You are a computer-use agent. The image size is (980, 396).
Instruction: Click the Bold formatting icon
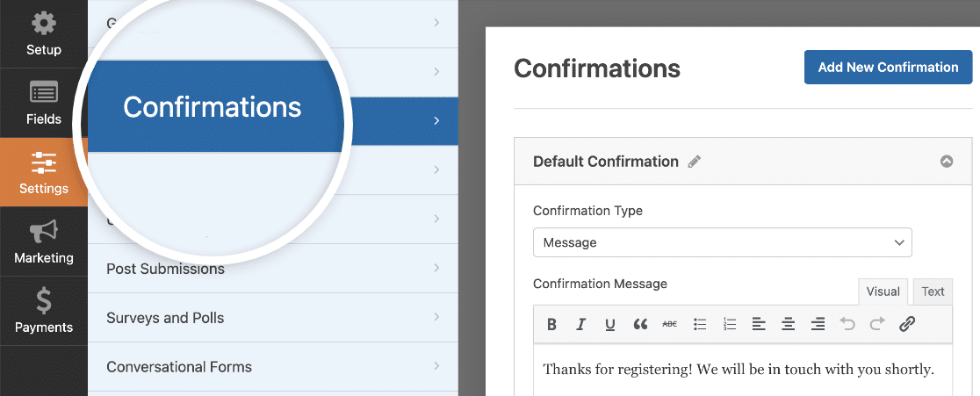551,324
